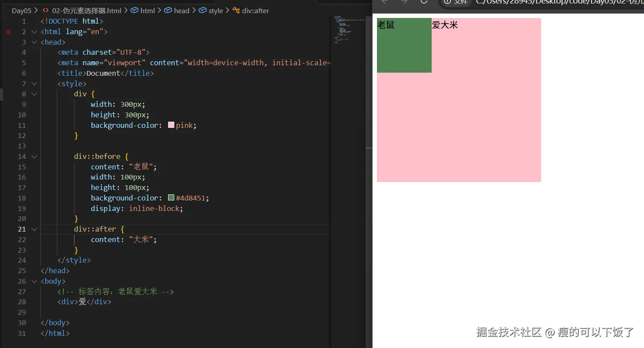The height and width of the screenshot is (348, 644).
Task: Click the closing </body> tag line
Action: [55, 323]
